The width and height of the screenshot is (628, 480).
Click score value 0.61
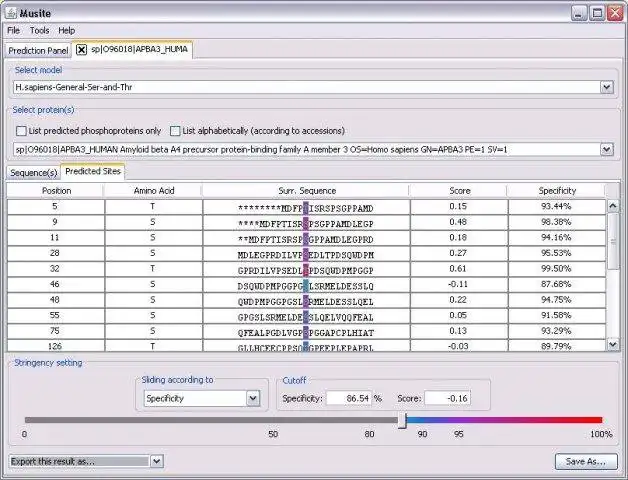458,268
